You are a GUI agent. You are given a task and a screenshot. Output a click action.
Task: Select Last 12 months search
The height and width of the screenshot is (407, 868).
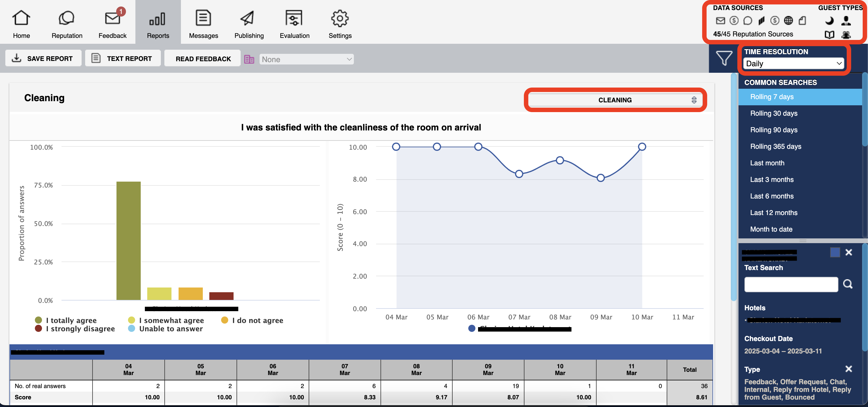(x=800, y=212)
